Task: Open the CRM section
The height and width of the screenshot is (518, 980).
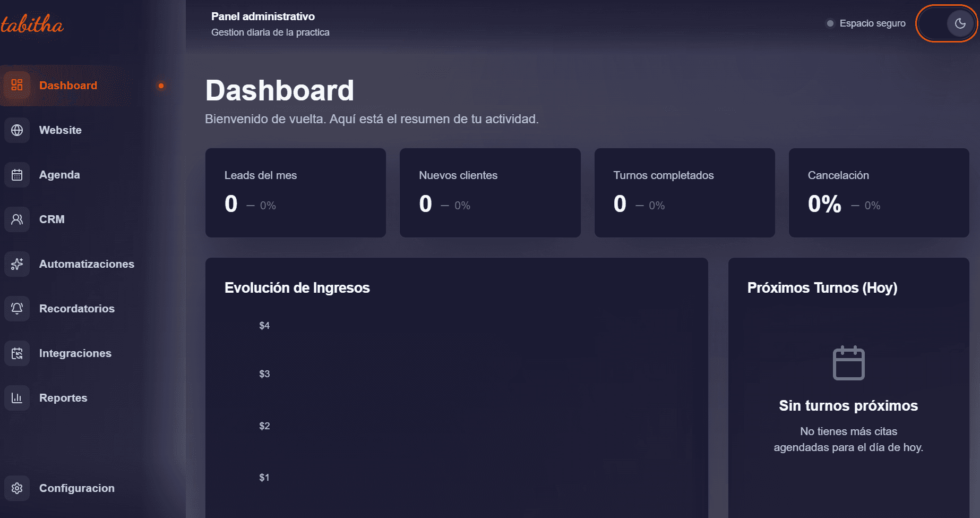Action: pyautogui.click(x=85, y=219)
